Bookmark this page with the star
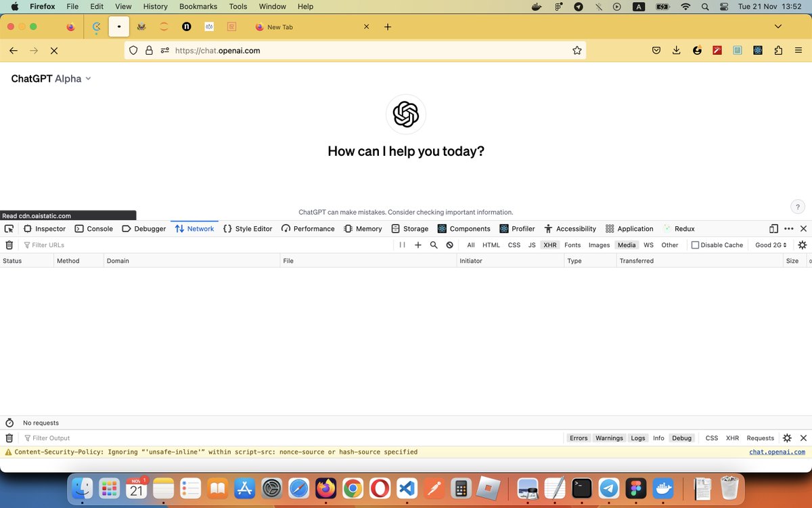The image size is (812, 508). 577,50
